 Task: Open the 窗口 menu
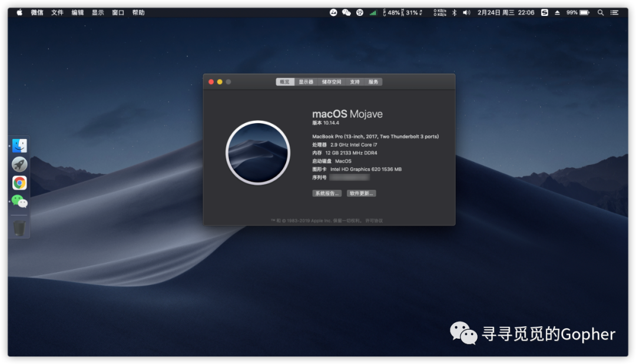(x=118, y=12)
